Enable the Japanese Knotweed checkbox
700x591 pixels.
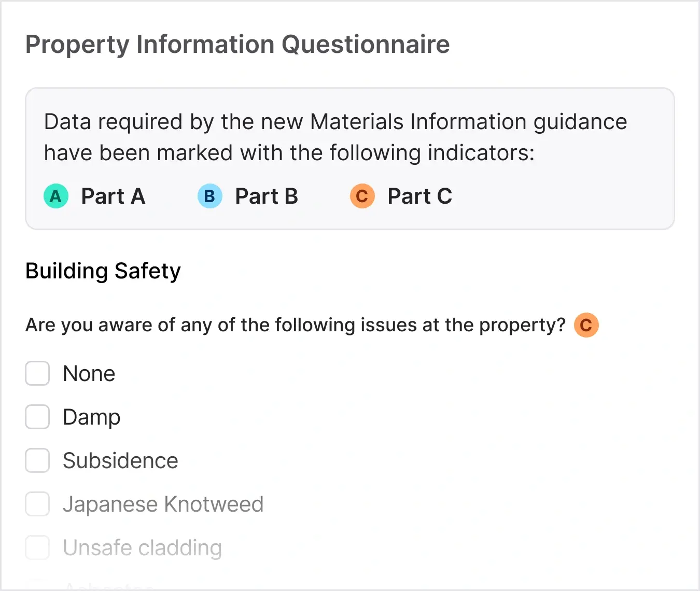(x=37, y=504)
